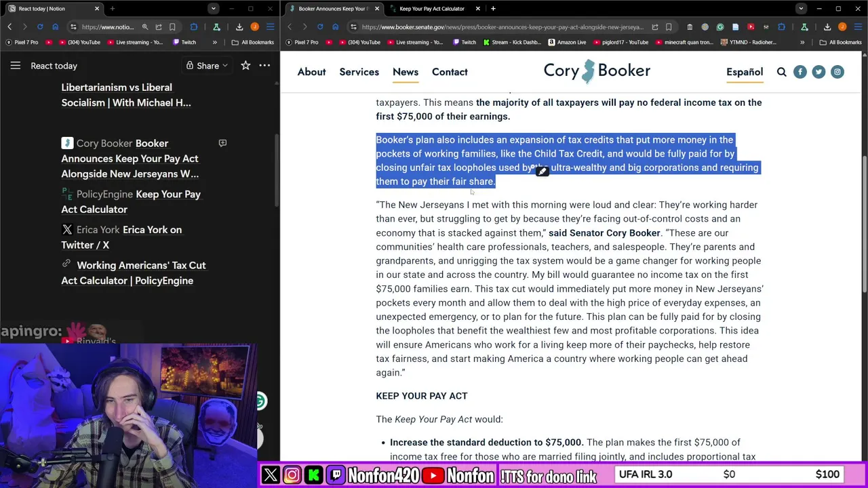Open Booker's Instagram page icon
Viewport: 868px width, 488px height.
[x=837, y=72]
